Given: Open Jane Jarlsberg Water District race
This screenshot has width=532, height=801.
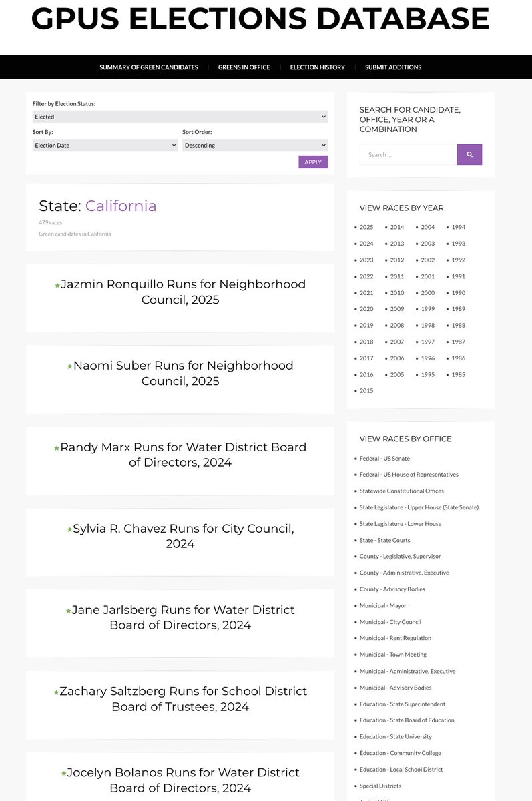Looking at the screenshot, I should 180,617.
